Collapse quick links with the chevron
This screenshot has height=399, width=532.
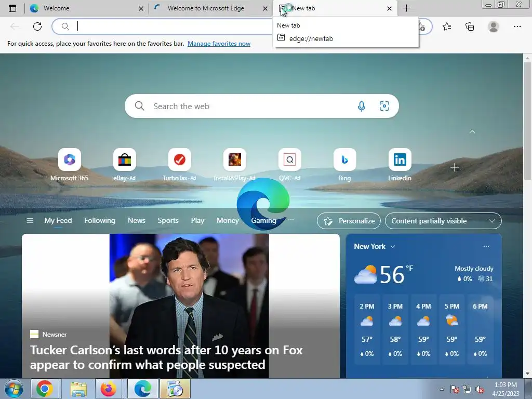[472, 131]
